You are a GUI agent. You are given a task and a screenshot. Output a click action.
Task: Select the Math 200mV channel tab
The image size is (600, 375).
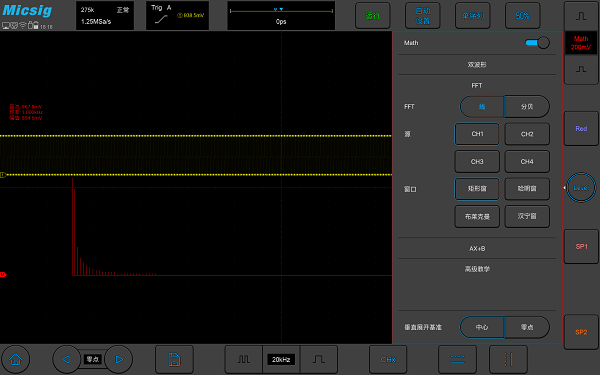point(581,43)
